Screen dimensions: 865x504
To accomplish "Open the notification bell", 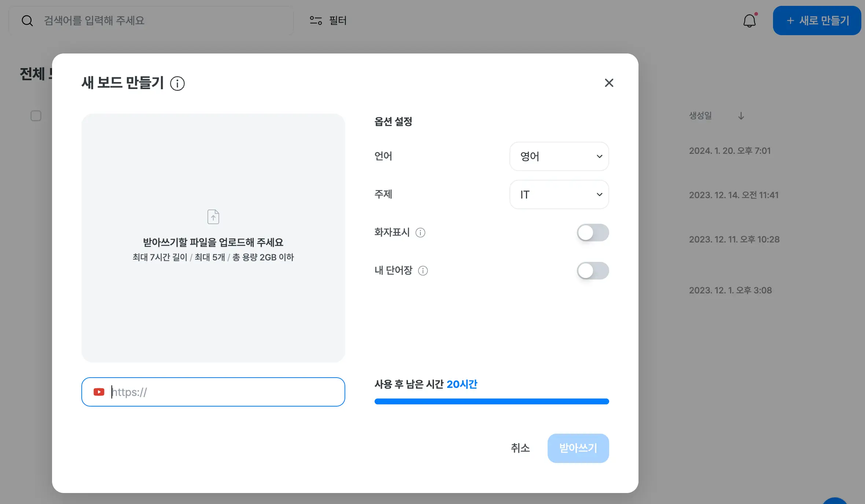I will (x=750, y=21).
